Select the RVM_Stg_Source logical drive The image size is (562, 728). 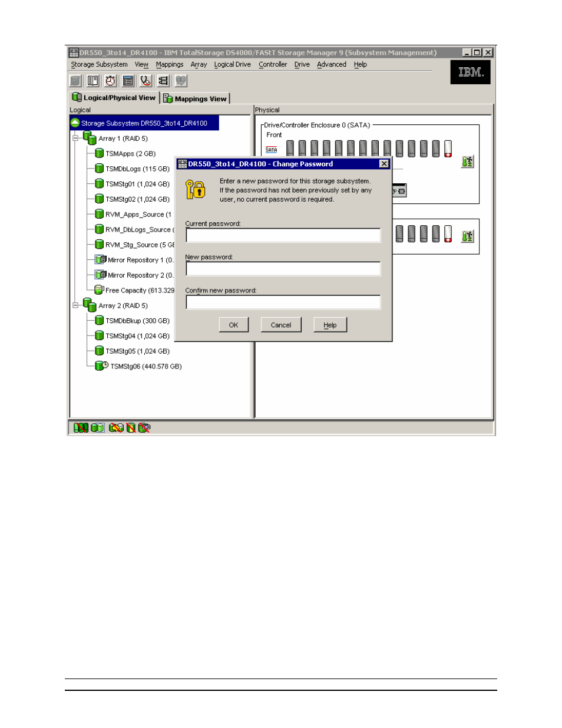pos(140,245)
